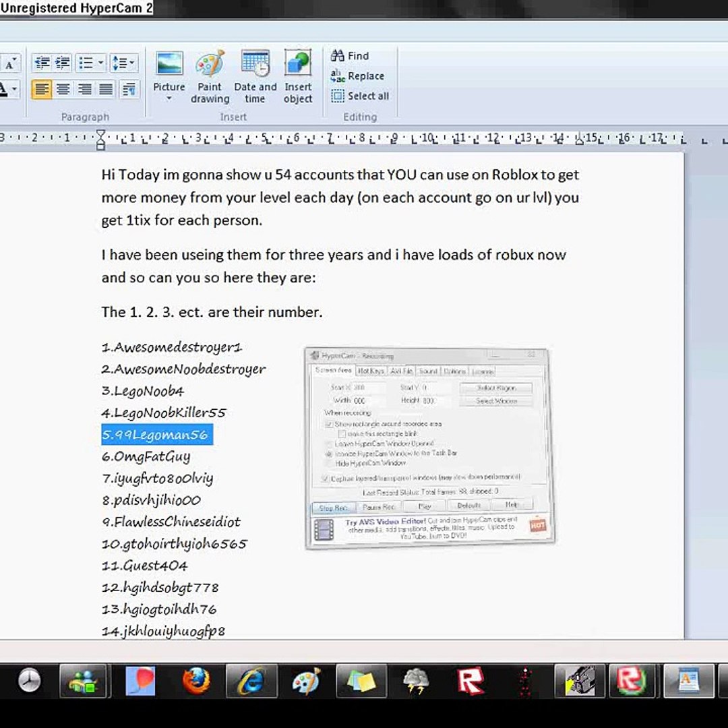Viewport: 728px width, 728px height.
Task: Open the Paragraph settings dialog icon
Action: [129, 89]
